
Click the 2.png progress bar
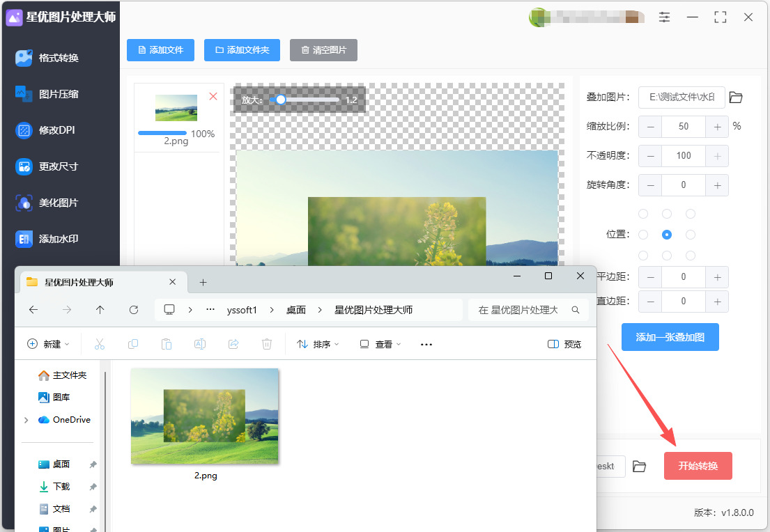pyautogui.click(x=162, y=133)
